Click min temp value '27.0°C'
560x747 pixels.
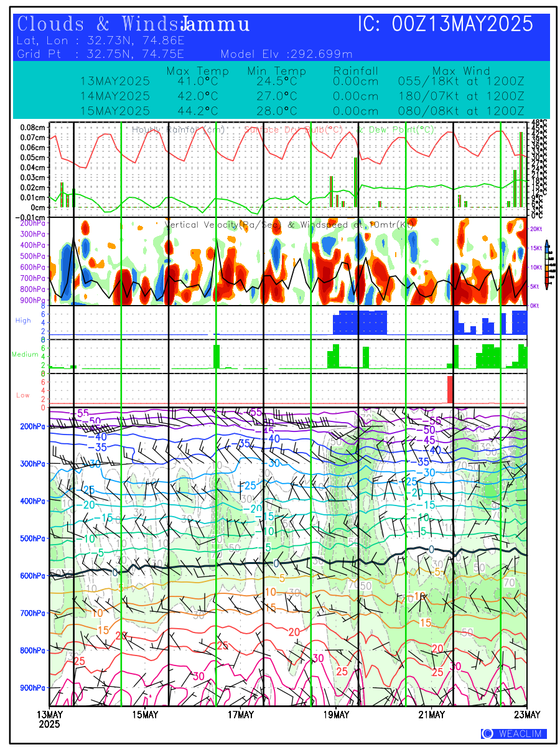276,96
